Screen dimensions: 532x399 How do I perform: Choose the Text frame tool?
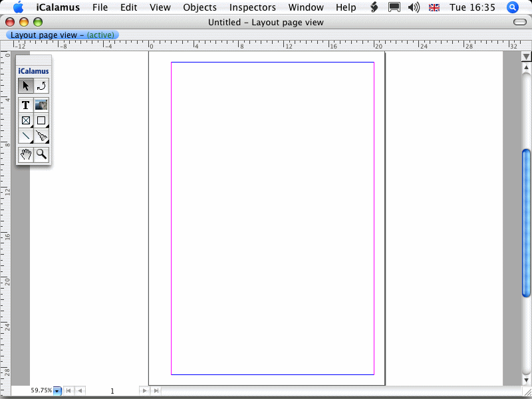pos(25,105)
